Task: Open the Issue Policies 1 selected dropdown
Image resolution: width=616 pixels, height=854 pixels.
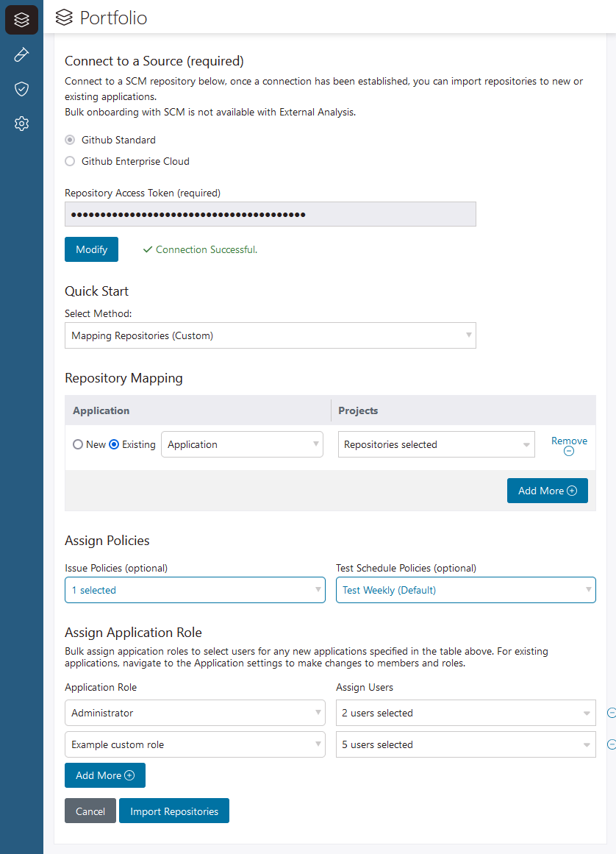Action: 195,590
